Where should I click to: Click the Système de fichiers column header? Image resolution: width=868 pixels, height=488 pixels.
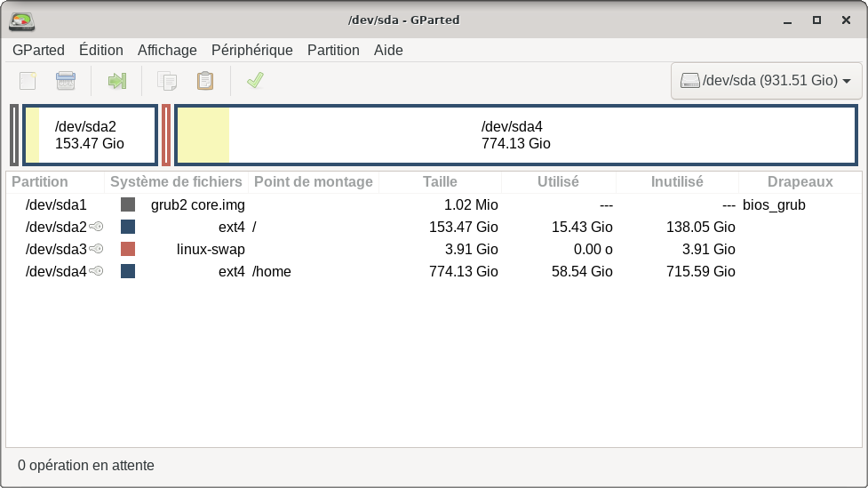[x=176, y=181]
